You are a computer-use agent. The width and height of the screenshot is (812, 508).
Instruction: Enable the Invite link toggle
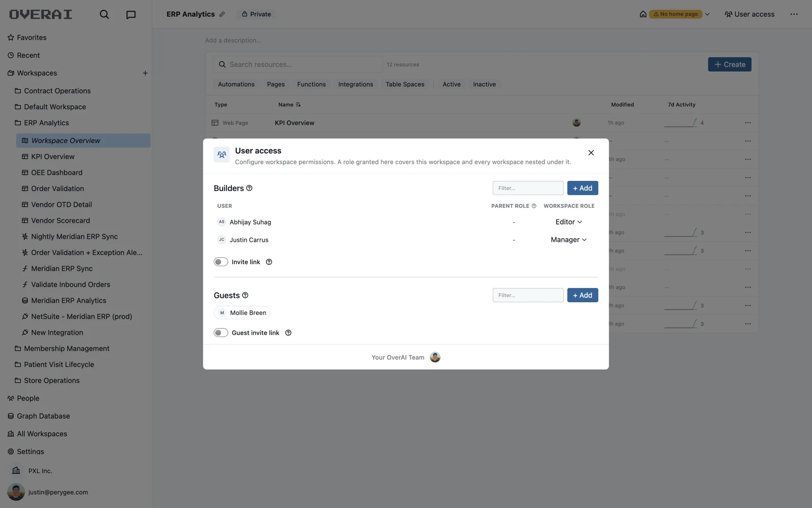pos(221,262)
